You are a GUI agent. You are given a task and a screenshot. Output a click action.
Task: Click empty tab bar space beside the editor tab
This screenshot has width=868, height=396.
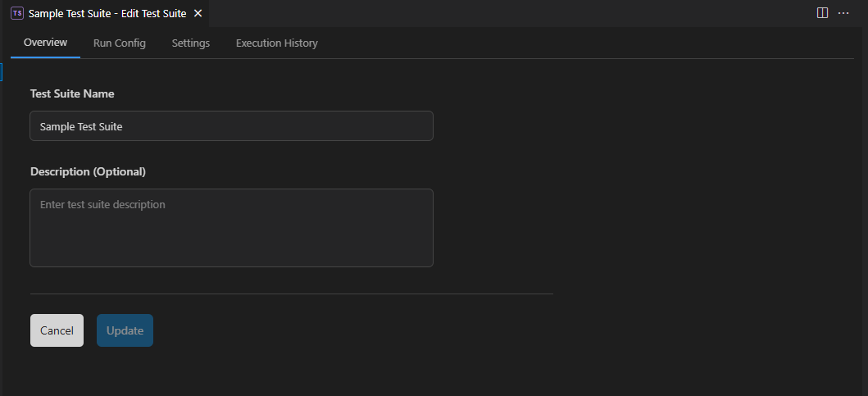pos(492,13)
